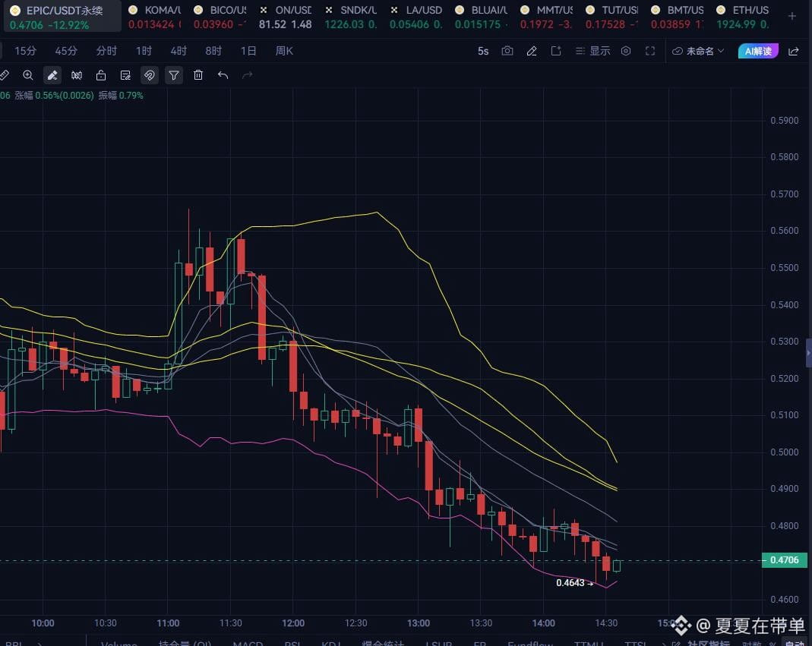Click the 0.4706 current price label
The width and height of the screenshot is (812, 646).
784,560
